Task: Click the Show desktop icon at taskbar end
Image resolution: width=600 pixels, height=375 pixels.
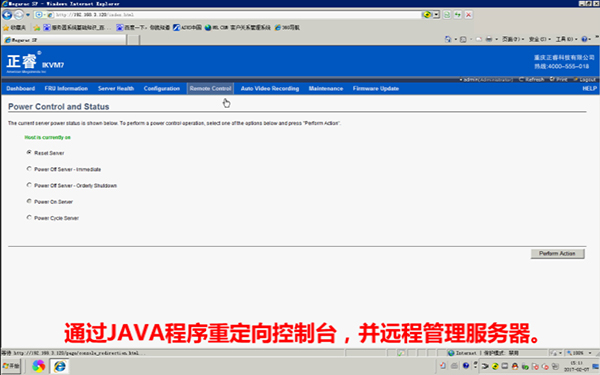Action: coord(595,367)
